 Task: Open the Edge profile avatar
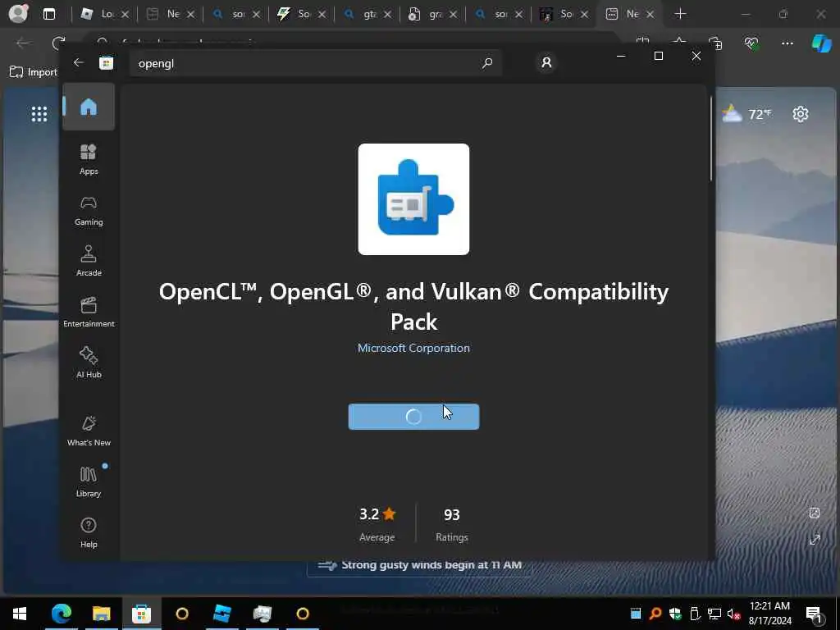tap(18, 13)
